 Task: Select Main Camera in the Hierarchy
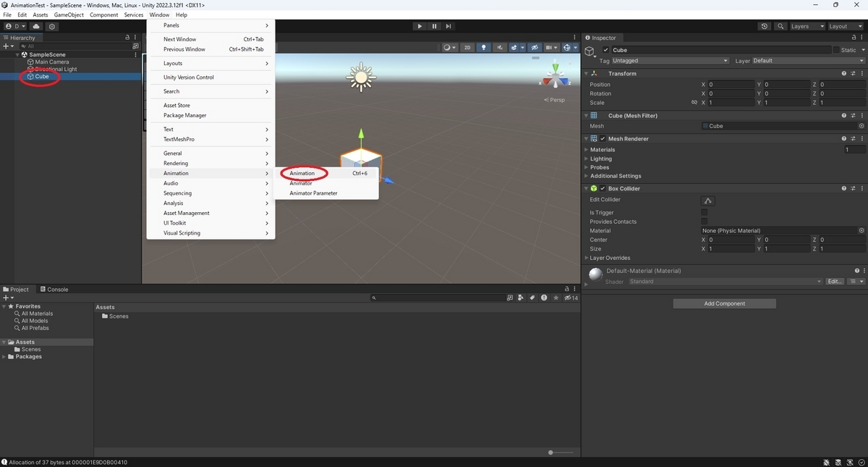[51, 62]
